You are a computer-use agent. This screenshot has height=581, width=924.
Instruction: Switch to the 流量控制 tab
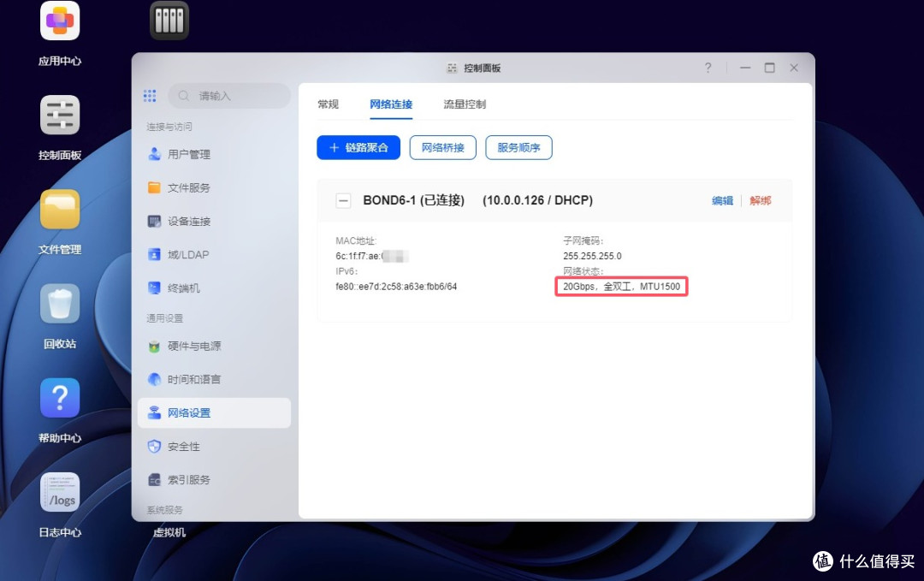tap(465, 104)
